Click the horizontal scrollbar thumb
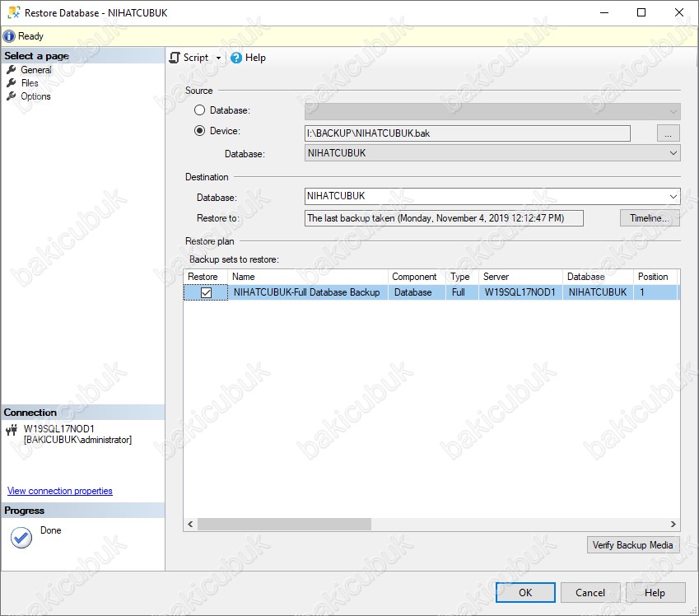This screenshot has width=699, height=616. click(x=284, y=524)
